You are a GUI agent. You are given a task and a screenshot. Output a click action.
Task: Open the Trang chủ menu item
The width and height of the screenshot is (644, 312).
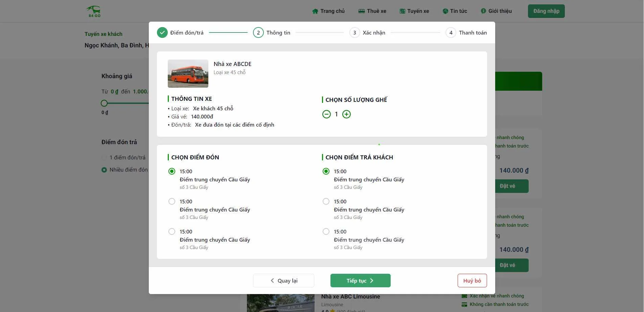[328, 11]
